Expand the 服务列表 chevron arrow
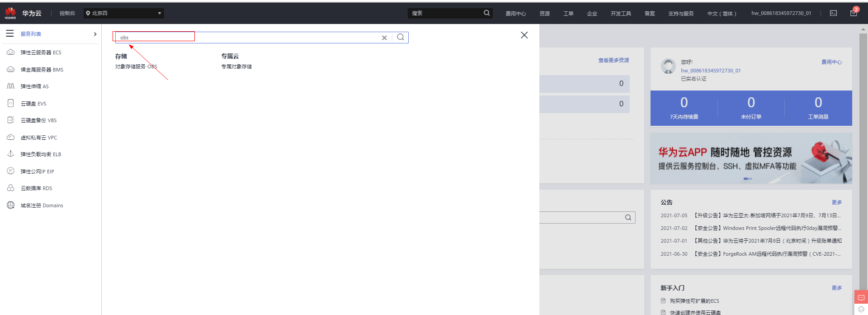The height and width of the screenshot is (315, 868). click(95, 34)
